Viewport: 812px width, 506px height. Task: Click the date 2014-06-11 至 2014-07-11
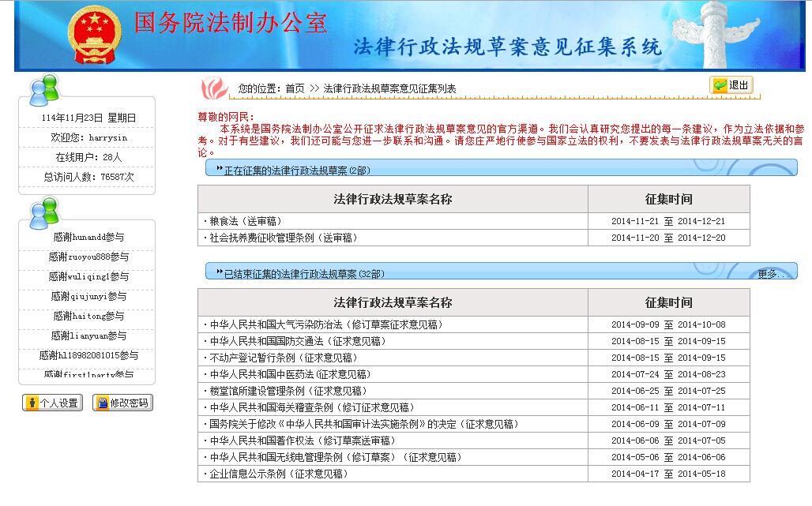668,407
